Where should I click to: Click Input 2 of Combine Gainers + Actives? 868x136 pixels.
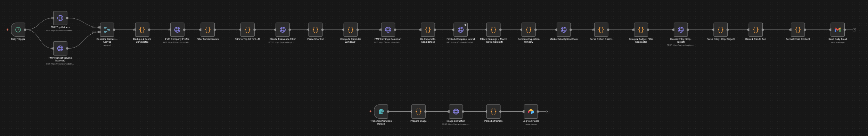point(100,32)
